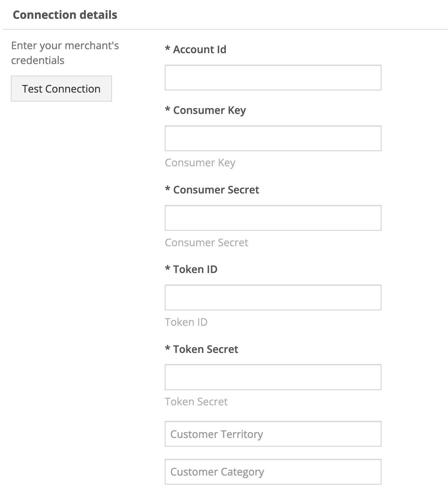Click the merchant's credentials description text

click(65, 53)
